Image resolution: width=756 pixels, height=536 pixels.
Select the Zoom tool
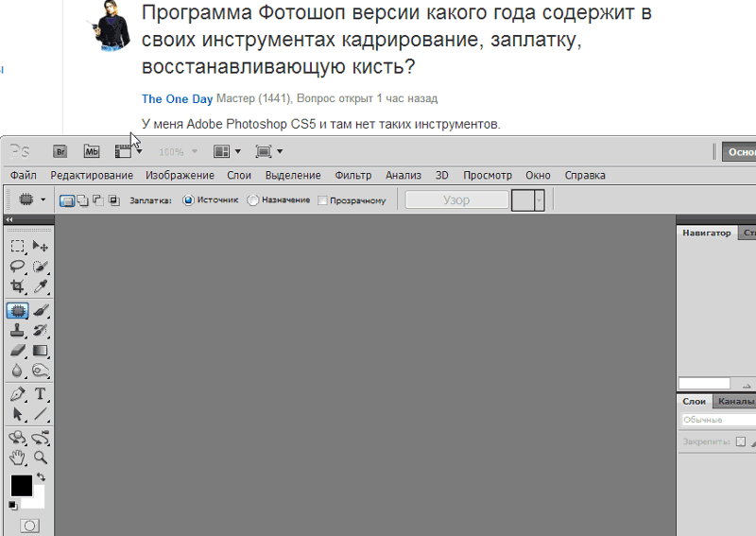[x=40, y=458]
